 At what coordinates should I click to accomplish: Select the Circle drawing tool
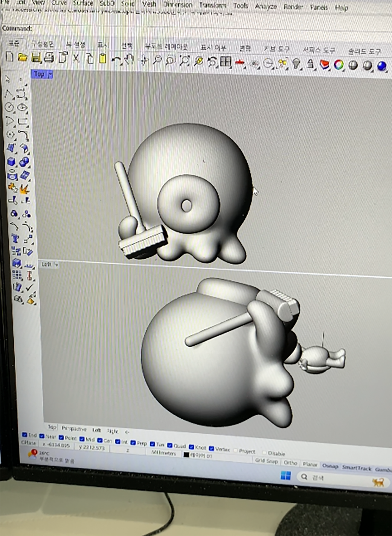[9, 107]
